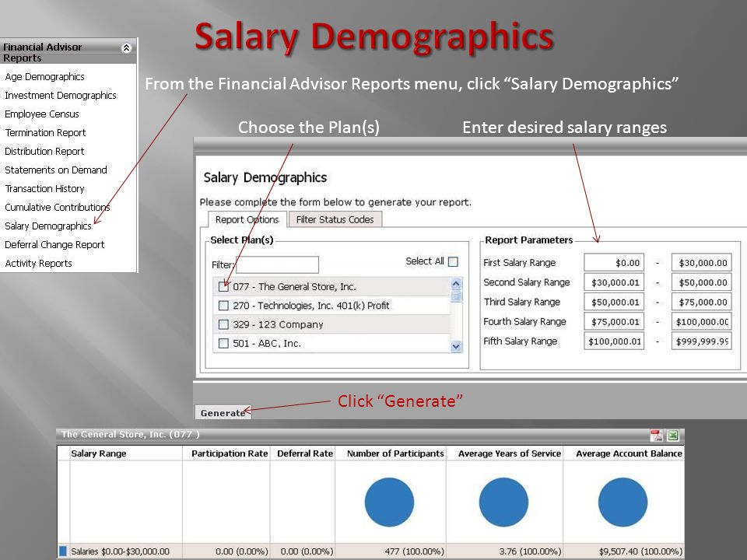Click First Salary Range minimum field
The height and width of the screenshot is (560, 747).
pyautogui.click(x=614, y=262)
